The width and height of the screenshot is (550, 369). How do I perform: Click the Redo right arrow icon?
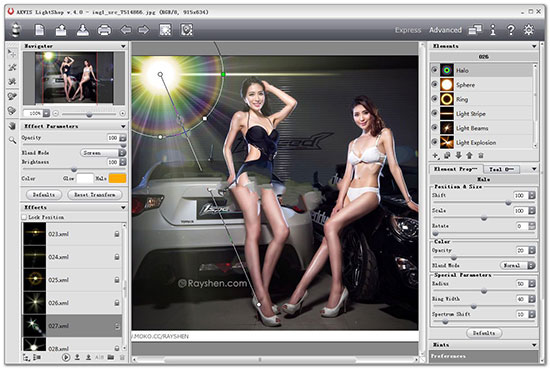coord(143,30)
